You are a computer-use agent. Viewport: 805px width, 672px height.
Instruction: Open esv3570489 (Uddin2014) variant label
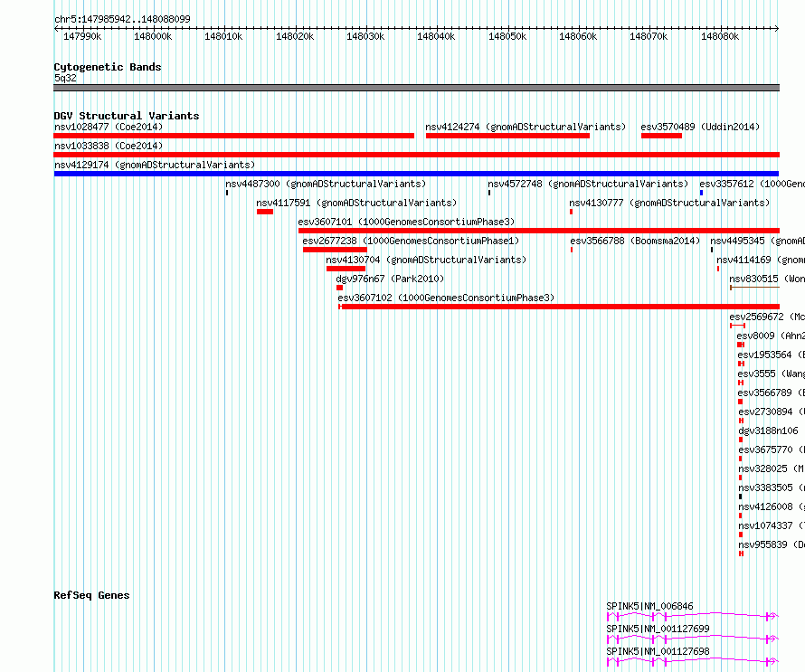(x=700, y=127)
